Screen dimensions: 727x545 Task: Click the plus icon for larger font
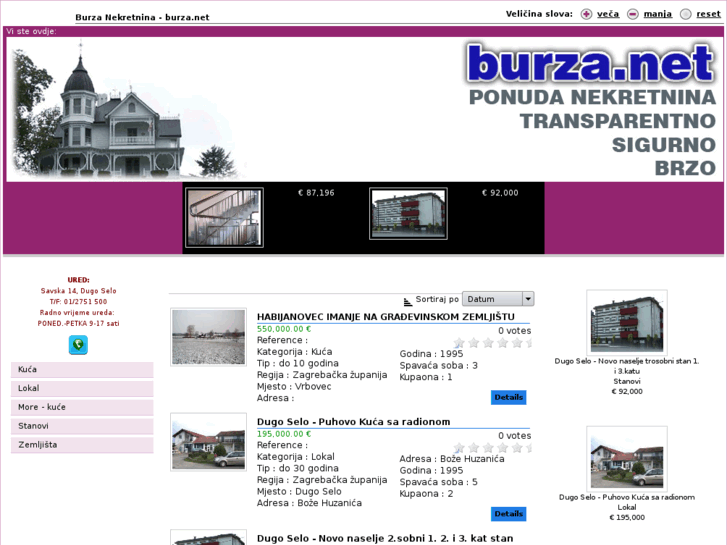click(586, 14)
